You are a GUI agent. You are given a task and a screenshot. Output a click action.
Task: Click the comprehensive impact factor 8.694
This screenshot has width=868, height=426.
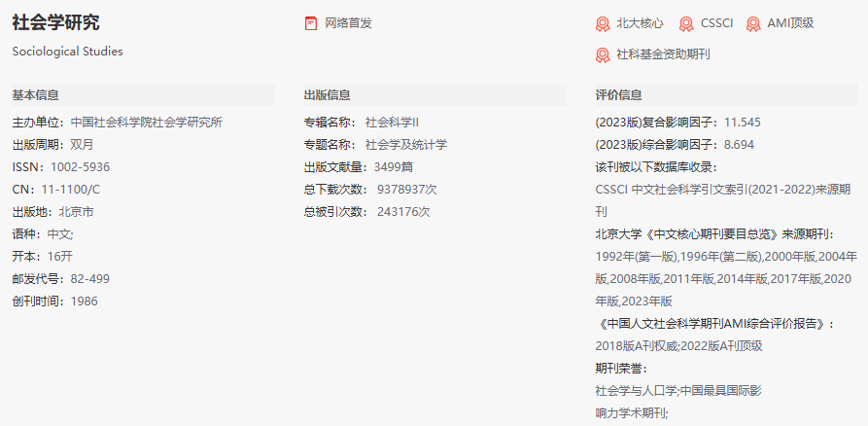[739, 145]
